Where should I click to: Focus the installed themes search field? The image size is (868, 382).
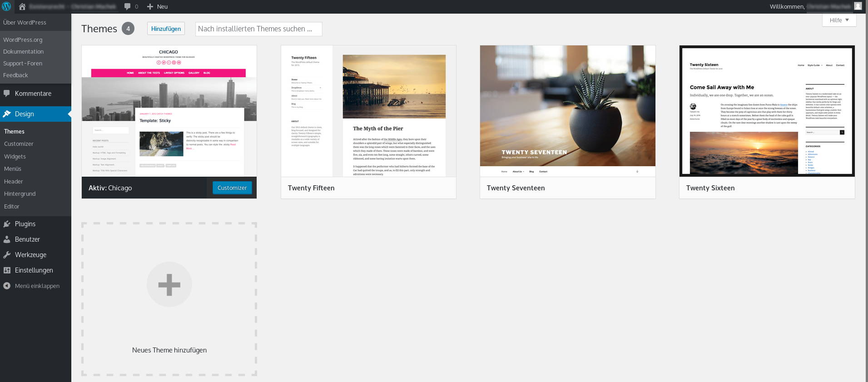(x=258, y=29)
